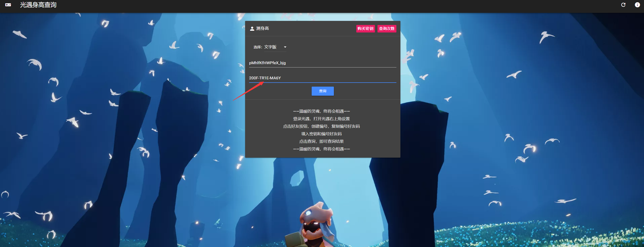Click the gamepad icon in the top bar
The width and height of the screenshot is (644, 247).
[8, 5]
